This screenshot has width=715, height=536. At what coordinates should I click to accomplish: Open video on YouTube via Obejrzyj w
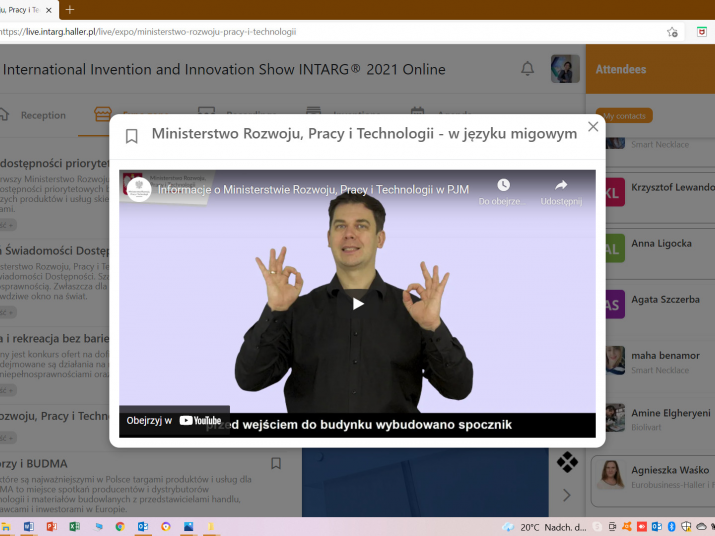click(x=174, y=421)
